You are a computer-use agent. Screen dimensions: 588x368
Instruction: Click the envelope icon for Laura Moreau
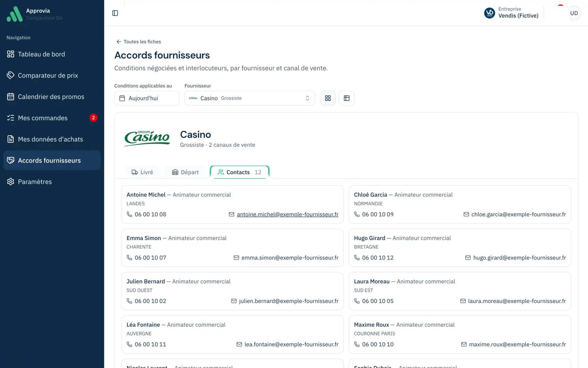coord(463,301)
